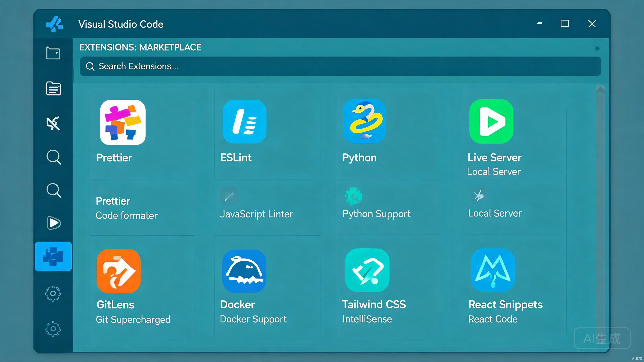Screen dimensions: 644x362
Task: Open the Explorer folder icon in sidebar
Action: point(53,53)
